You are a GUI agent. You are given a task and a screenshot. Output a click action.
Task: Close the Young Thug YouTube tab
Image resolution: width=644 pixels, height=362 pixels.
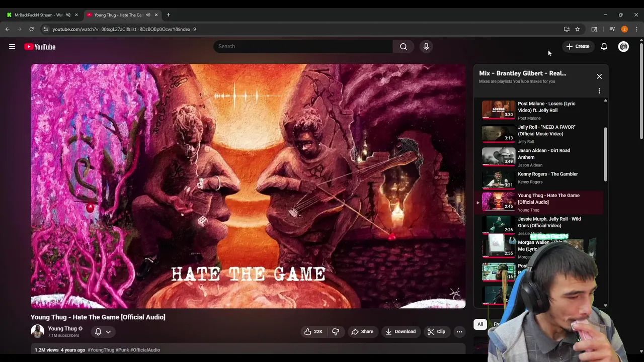(x=156, y=15)
